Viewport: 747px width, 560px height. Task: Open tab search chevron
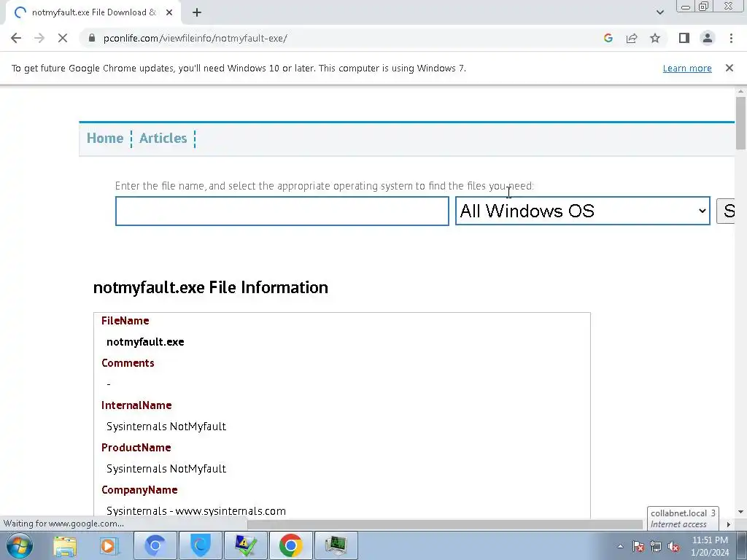pyautogui.click(x=659, y=12)
